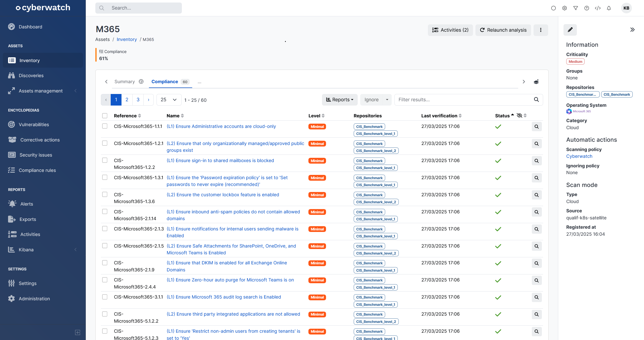The width and height of the screenshot is (644, 340).
Task: Toggle hidden status eye icon in Status column
Action: coord(519,115)
